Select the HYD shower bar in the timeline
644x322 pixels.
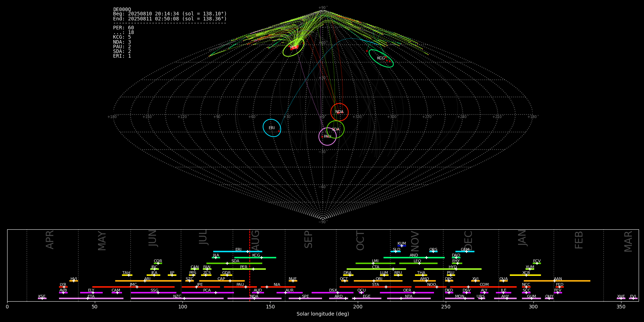[453, 269]
